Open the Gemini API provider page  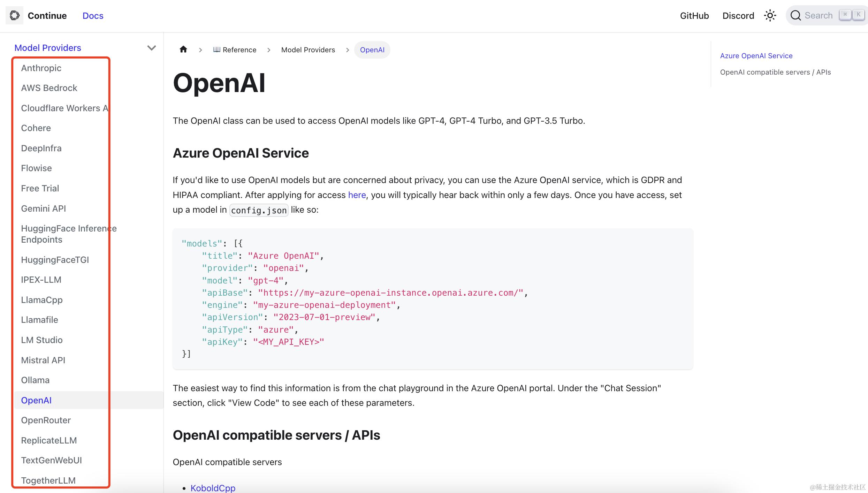pyautogui.click(x=43, y=208)
